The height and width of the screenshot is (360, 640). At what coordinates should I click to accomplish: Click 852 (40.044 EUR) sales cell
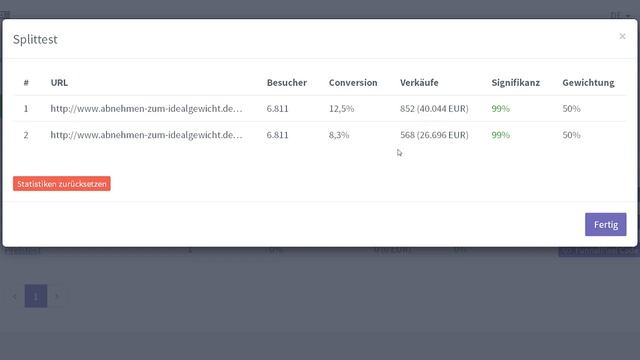pos(434,109)
